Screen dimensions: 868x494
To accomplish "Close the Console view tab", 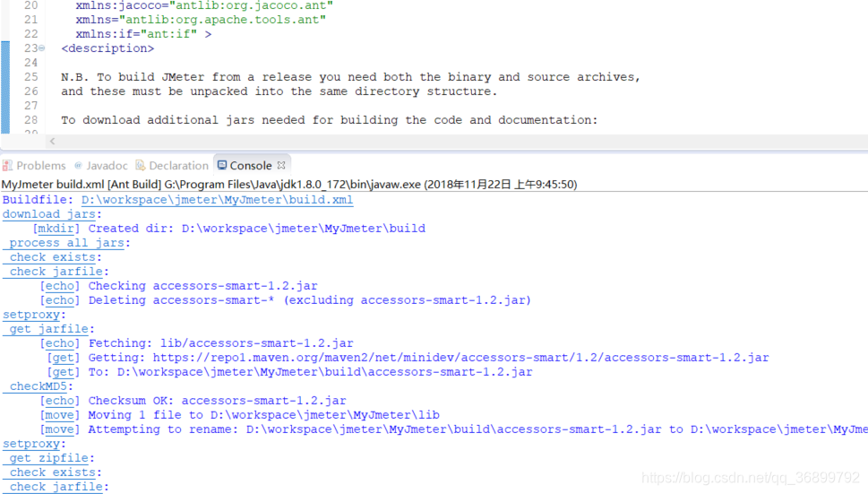I will (x=281, y=165).
